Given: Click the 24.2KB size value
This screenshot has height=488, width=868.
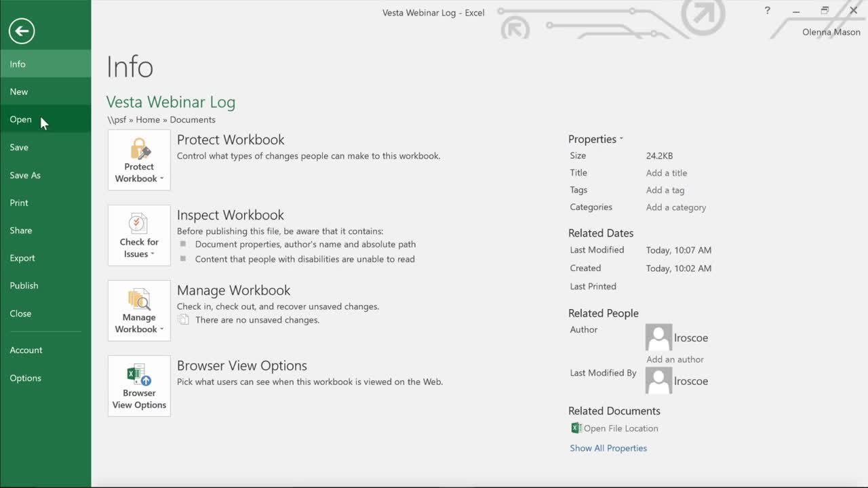Looking at the screenshot, I should [659, 156].
